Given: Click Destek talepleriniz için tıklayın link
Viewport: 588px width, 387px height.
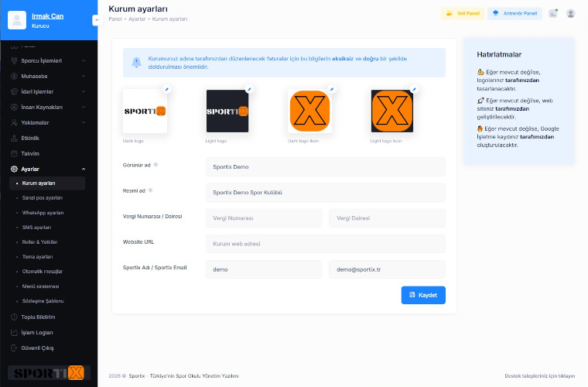Looking at the screenshot, I should click(539, 375).
